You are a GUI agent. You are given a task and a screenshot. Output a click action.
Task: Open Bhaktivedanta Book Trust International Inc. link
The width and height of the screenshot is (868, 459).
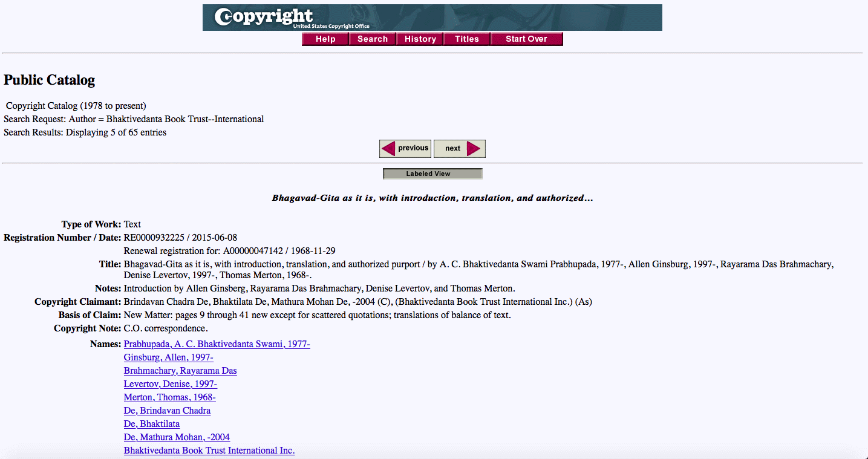point(209,451)
